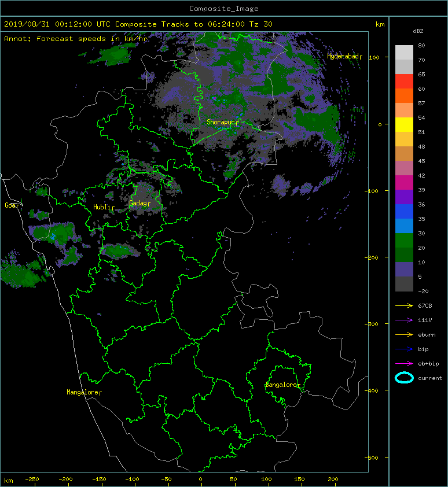448x487 pixels.
Task: Click the eburn arrow legend icon
Action: pos(404,334)
